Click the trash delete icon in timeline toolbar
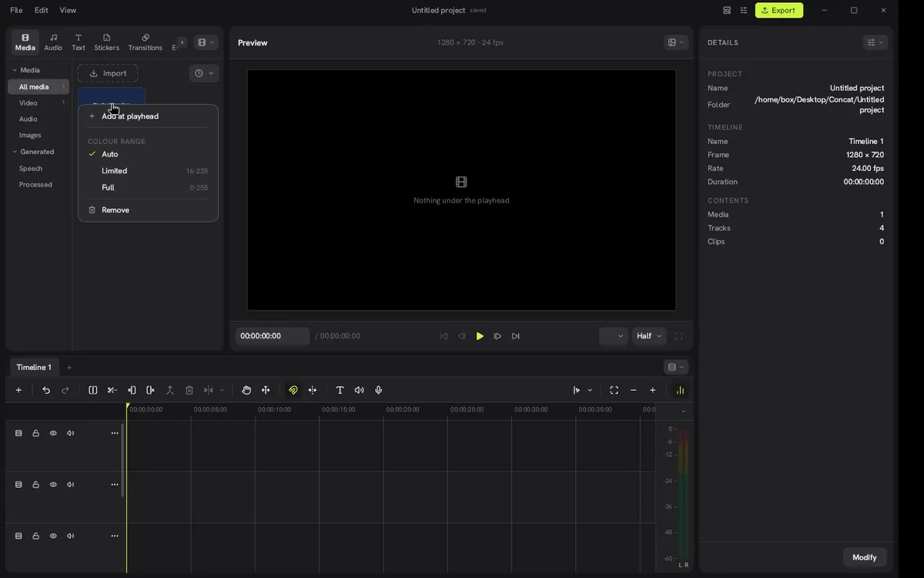 (189, 390)
